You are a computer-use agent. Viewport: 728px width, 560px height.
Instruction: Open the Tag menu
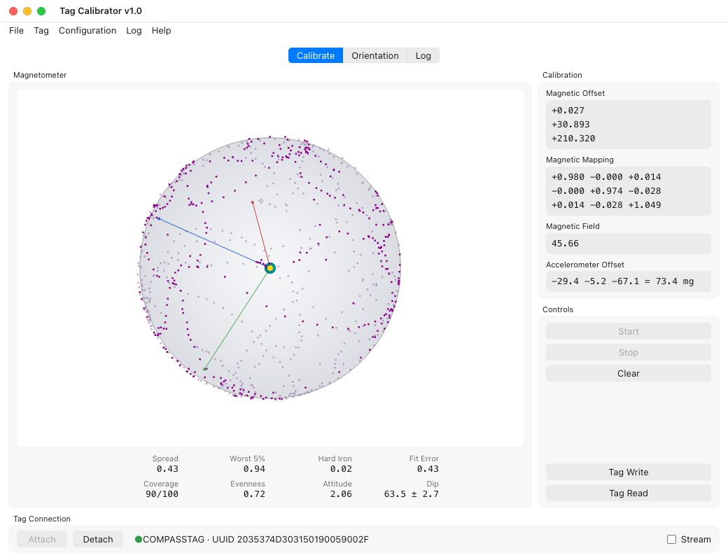point(41,31)
